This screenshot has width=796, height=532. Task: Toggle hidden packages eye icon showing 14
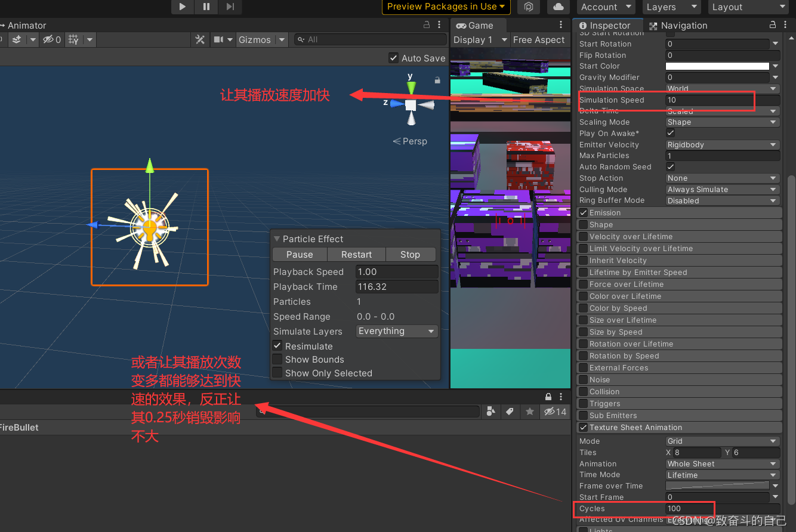pyautogui.click(x=555, y=412)
